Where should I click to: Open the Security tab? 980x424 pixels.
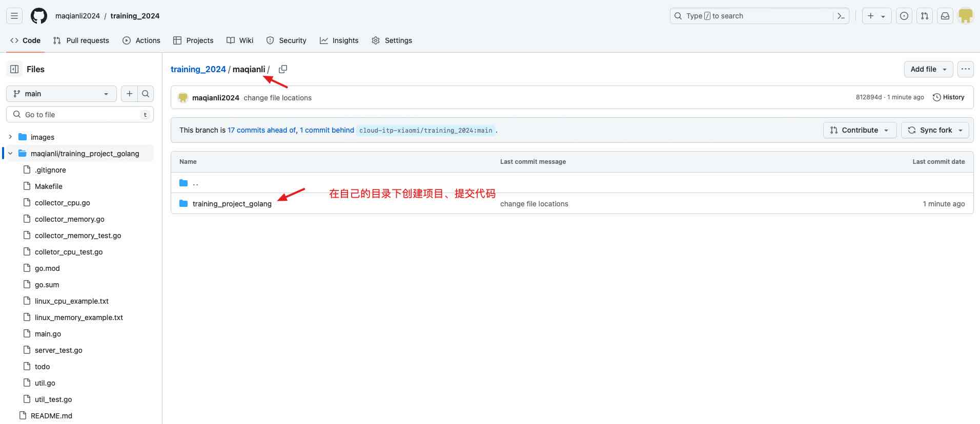click(x=286, y=40)
